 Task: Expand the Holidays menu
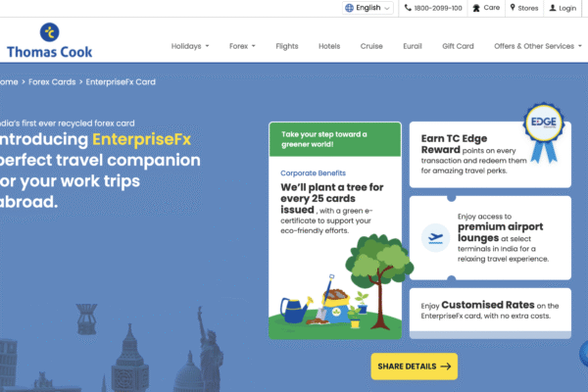pos(190,46)
